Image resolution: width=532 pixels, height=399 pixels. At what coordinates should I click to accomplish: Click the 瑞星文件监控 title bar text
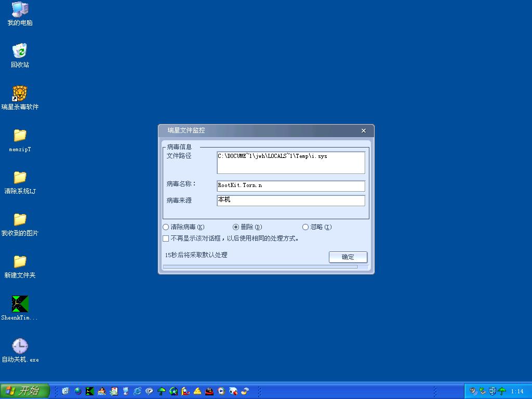(187, 130)
